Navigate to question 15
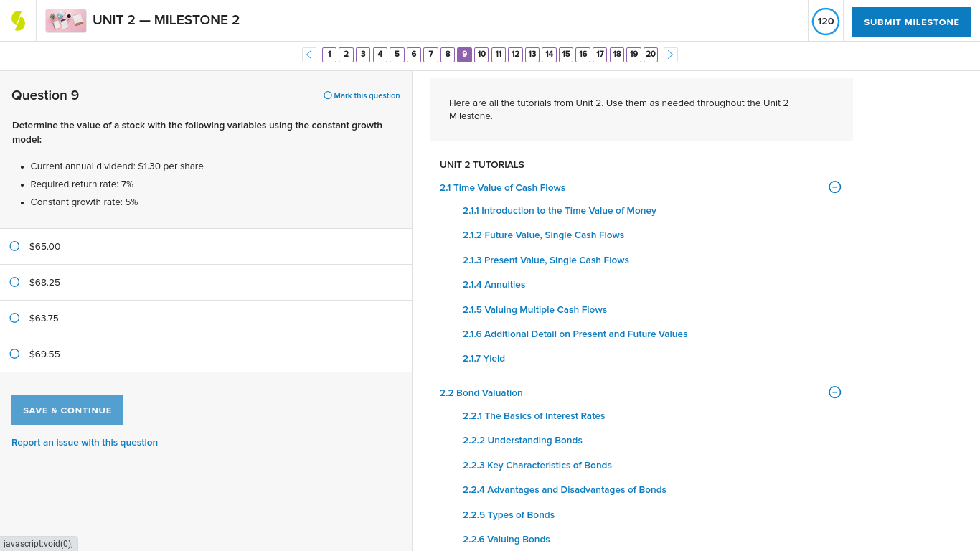This screenshot has width=980, height=551. point(566,55)
